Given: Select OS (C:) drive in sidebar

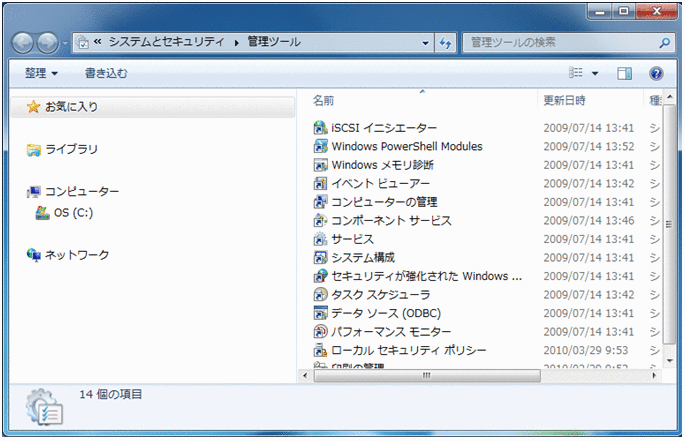Looking at the screenshot, I should pos(73,213).
